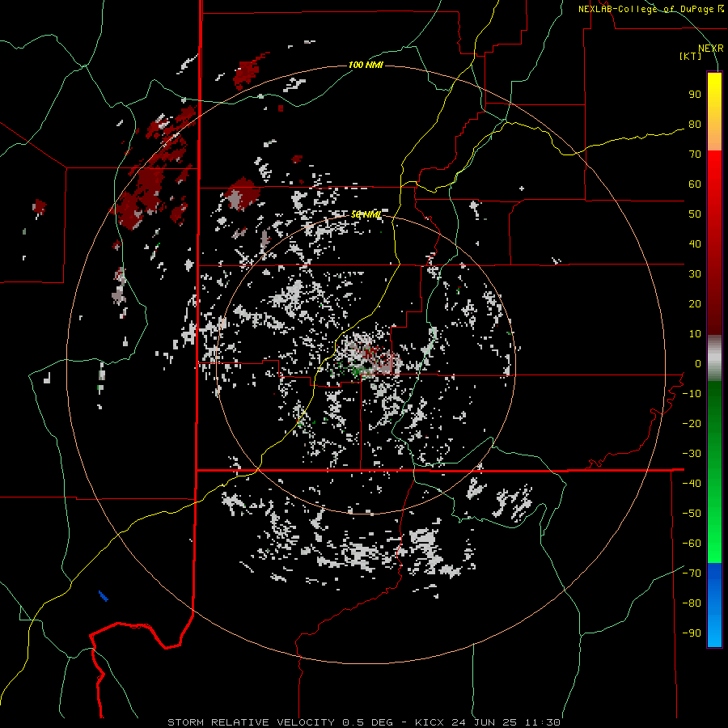The height and width of the screenshot is (728, 728).
Task: Click the -20 value on velocity scale
Action: pyautogui.click(x=692, y=423)
